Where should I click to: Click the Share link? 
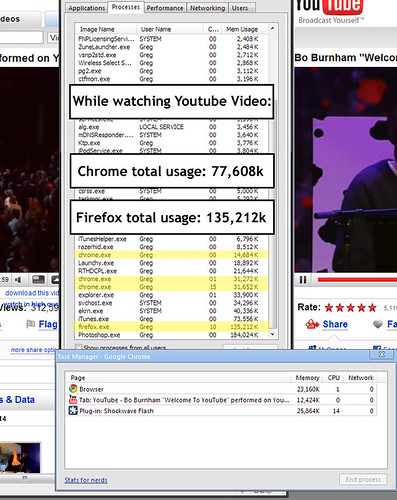pyautogui.click(x=335, y=324)
